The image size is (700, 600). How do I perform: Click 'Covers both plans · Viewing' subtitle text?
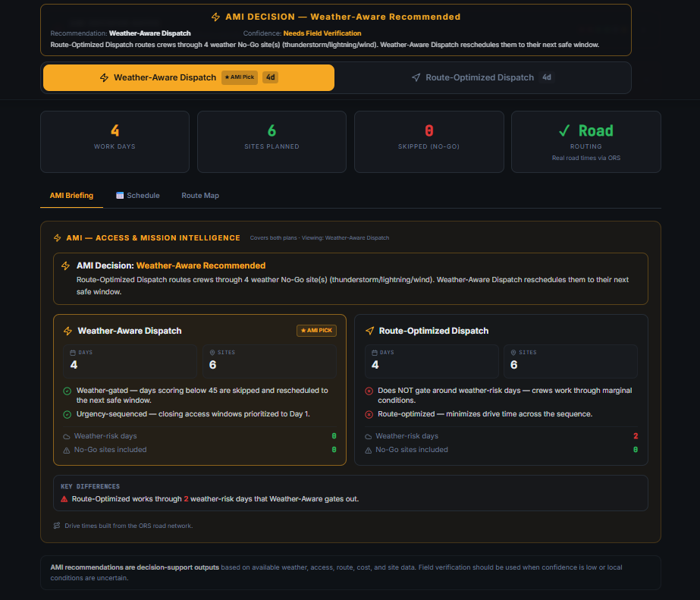[x=319, y=238]
